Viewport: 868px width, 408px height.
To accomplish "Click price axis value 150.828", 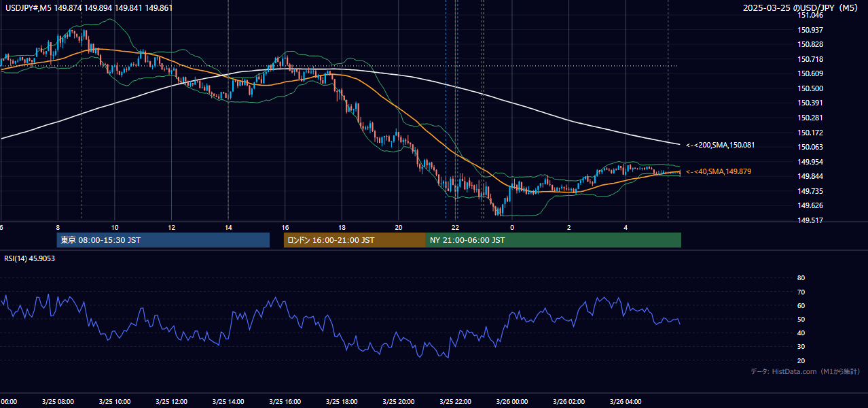I will [x=810, y=44].
